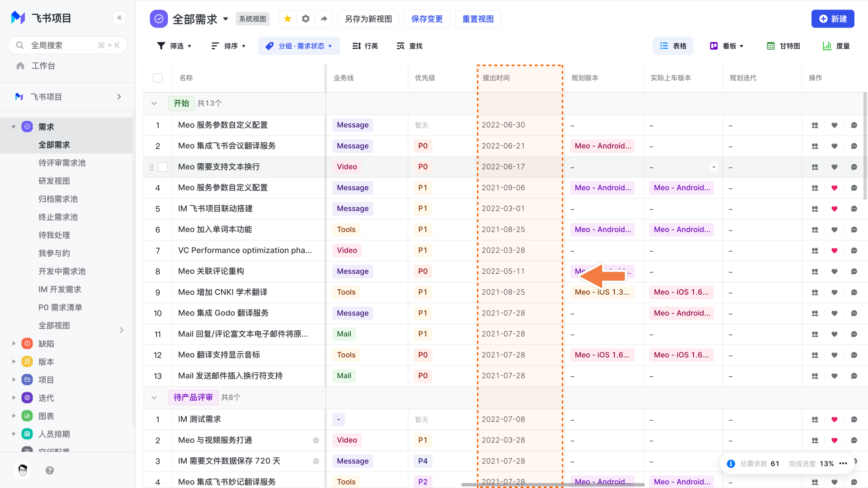Like the Meo 集成飞书会议翻译服务 requirement

(x=835, y=146)
